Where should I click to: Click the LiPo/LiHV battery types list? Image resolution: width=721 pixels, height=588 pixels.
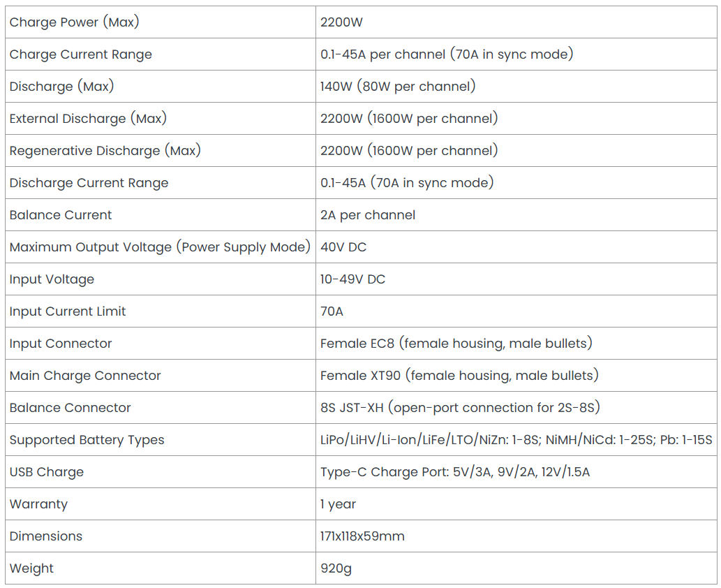coord(516,441)
